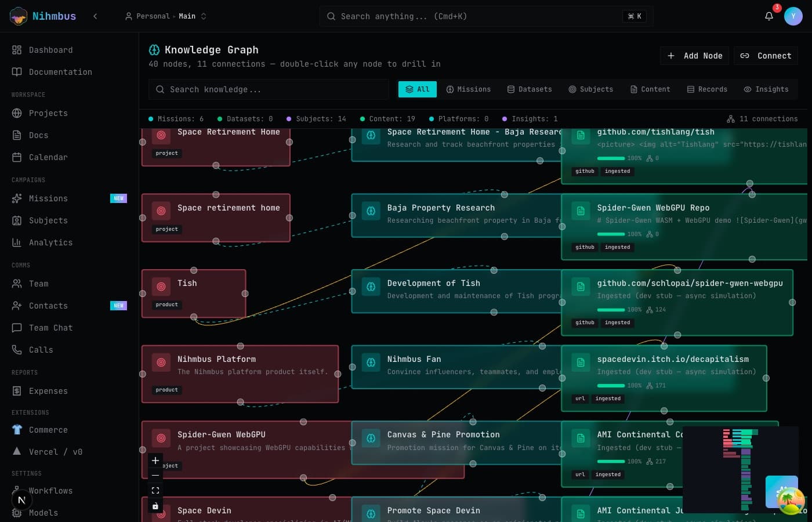
Task: Show only Content nodes
Action: click(650, 89)
